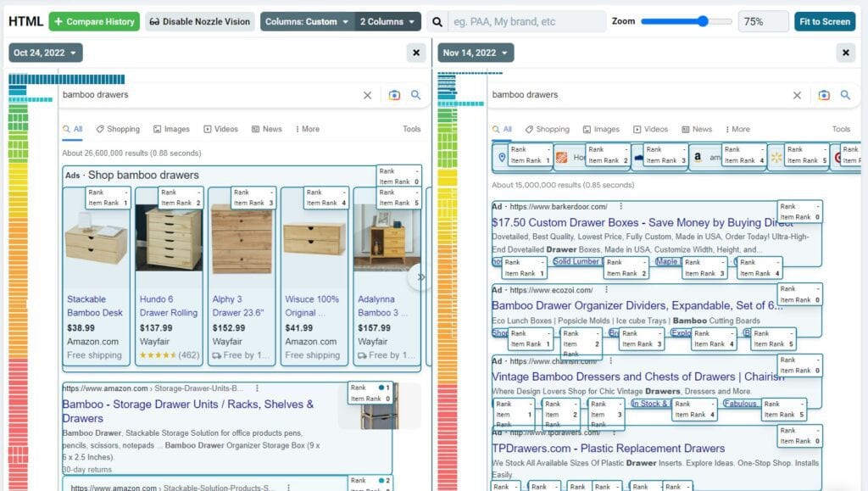Open the More menu in right column

(x=738, y=129)
